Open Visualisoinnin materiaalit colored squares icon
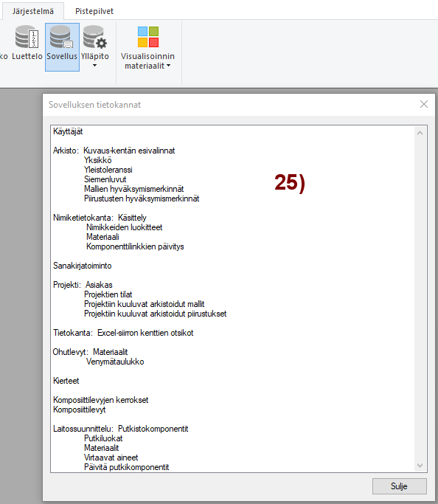 point(148,37)
